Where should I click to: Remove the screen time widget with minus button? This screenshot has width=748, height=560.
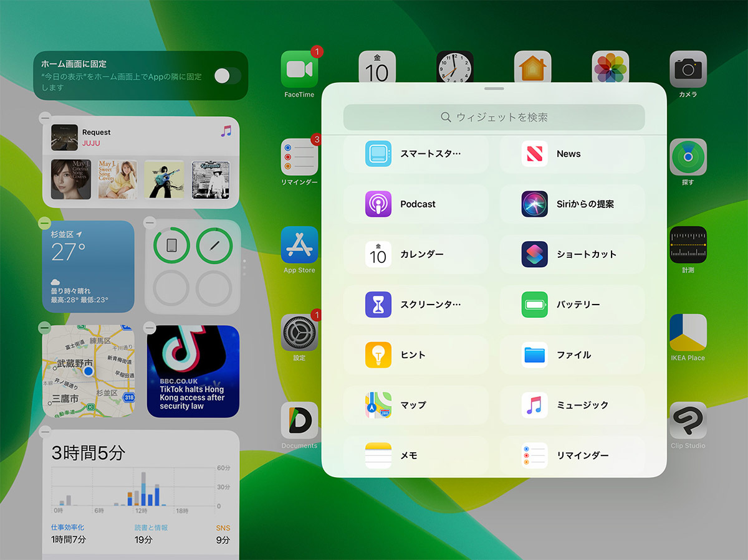(44, 431)
